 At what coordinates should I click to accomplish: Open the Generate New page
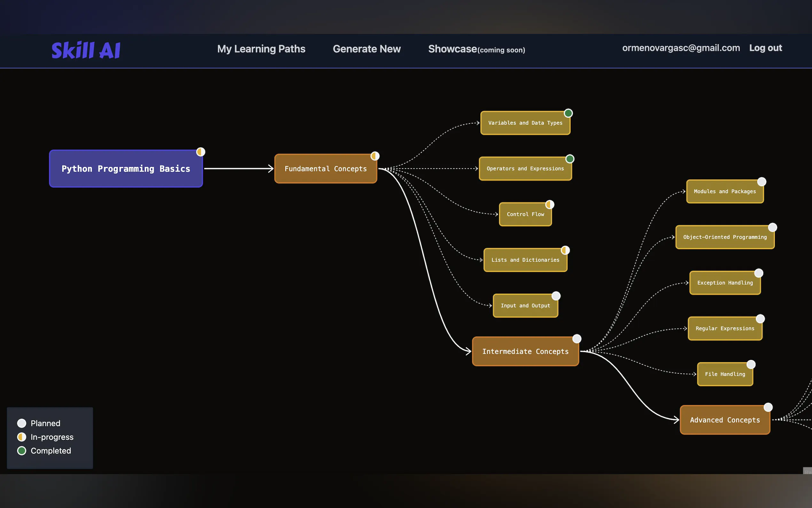(x=367, y=49)
